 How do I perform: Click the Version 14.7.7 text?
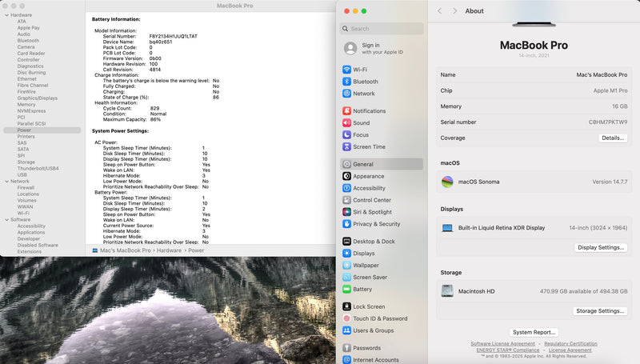tap(610, 182)
